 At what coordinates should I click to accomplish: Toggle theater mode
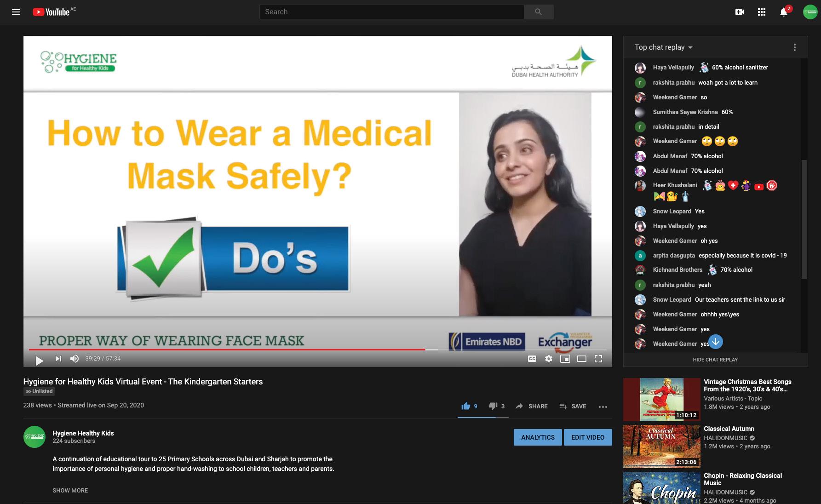[x=582, y=359]
